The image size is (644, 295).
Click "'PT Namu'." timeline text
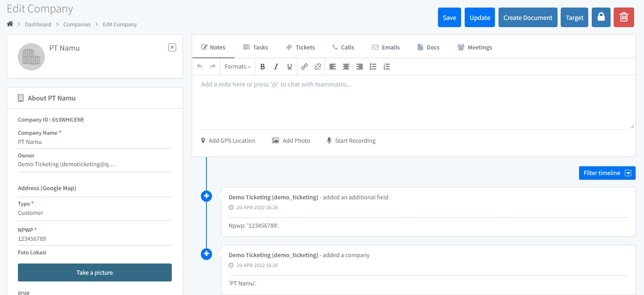(243, 283)
